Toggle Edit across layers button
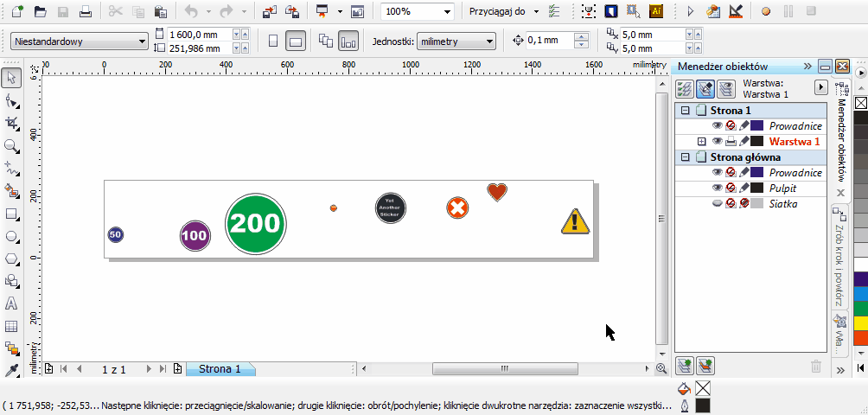 (x=705, y=88)
